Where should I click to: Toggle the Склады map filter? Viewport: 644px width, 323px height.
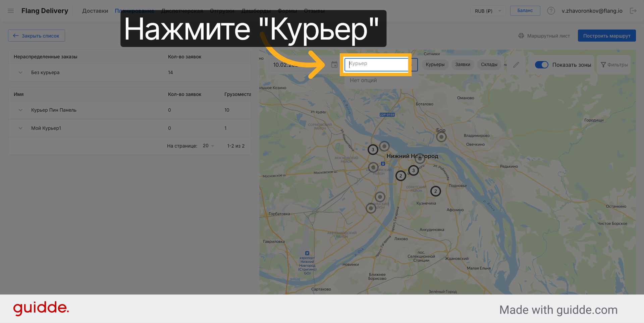point(489,64)
